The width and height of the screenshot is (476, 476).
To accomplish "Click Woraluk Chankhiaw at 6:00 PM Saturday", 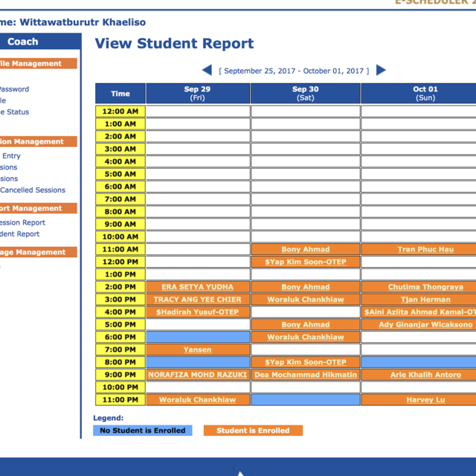I will [x=306, y=337].
